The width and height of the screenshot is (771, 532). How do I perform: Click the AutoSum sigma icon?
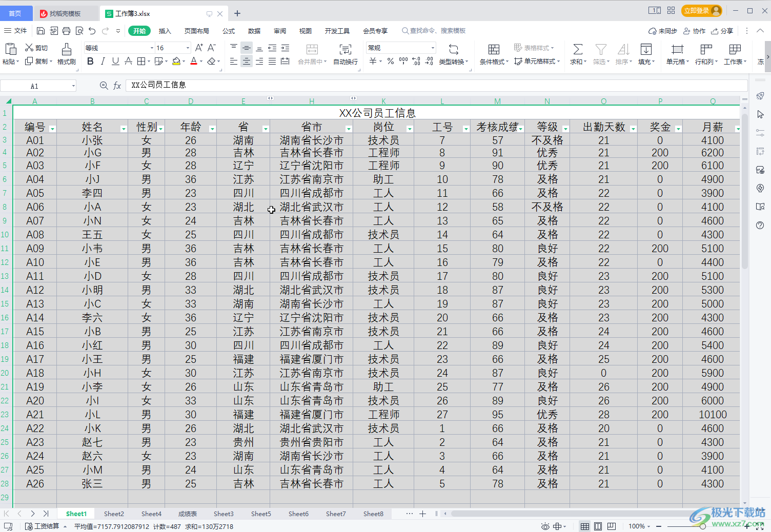578,49
